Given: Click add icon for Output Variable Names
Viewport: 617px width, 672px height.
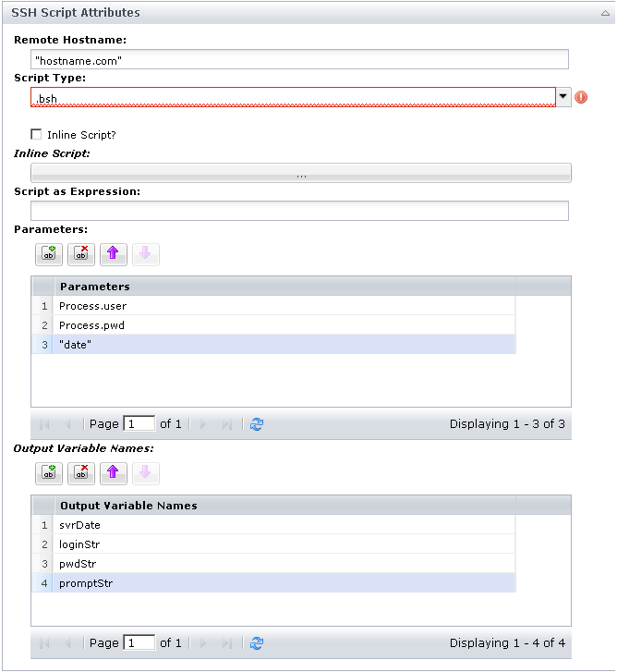Looking at the screenshot, I should [x=49, y=473].
